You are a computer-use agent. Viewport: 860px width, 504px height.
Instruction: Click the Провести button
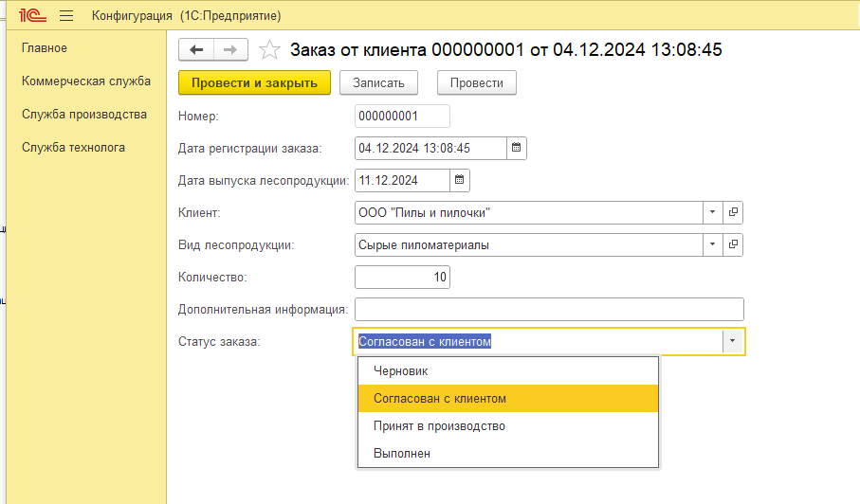[476, 82]
